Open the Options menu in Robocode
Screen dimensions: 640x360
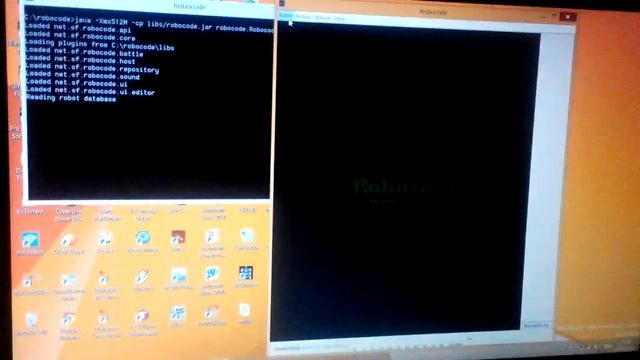(x=322, y=18)
